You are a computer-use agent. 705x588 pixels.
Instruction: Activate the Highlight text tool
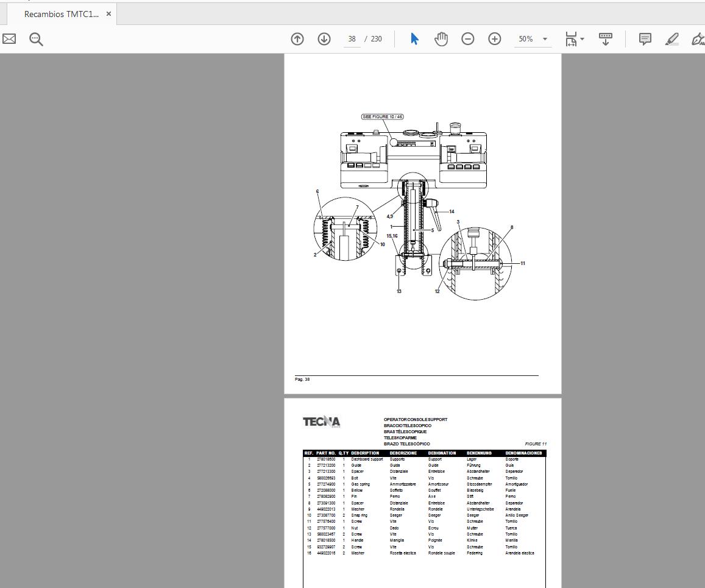[x=671, y=38]
